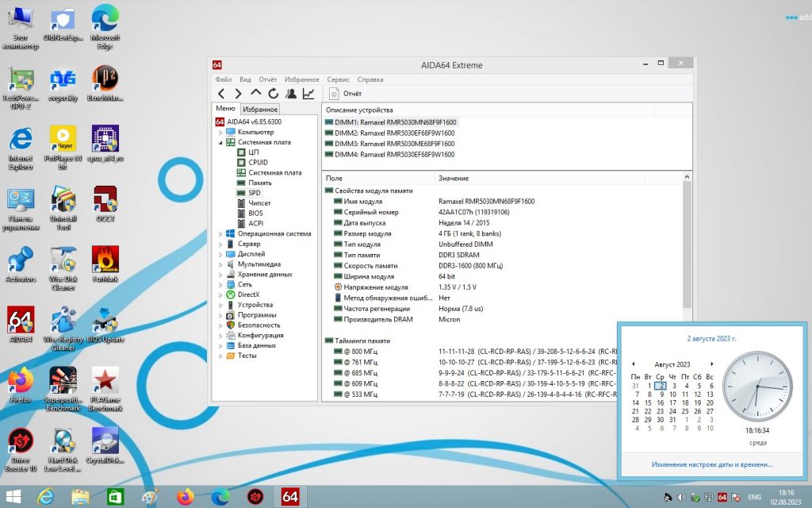812x508 pixels.
Task: Select BIOS in the tree
Action: coord(255,213)
